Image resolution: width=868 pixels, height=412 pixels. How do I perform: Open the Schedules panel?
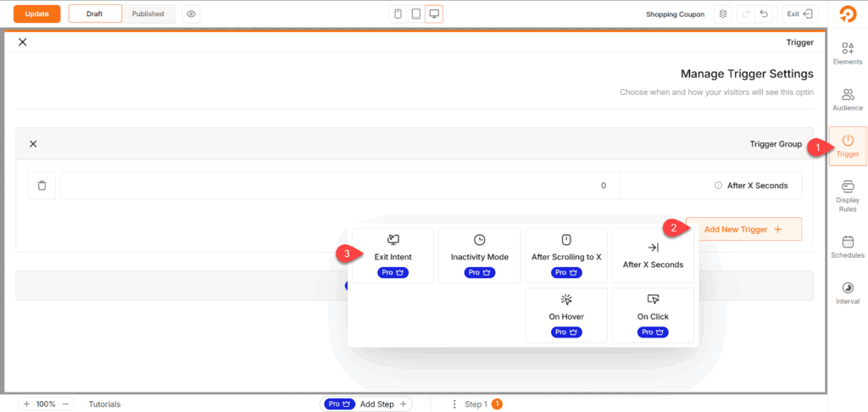coord(848,246)
